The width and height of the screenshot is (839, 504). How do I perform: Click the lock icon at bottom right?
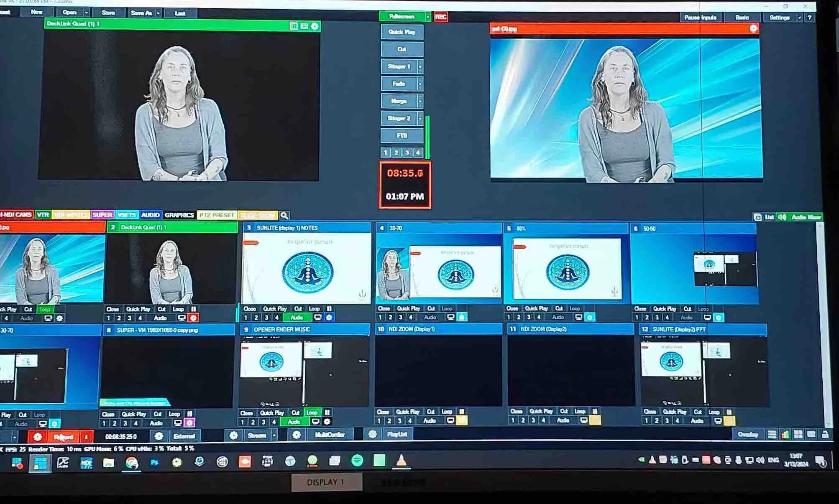pyautogui.click(x=825, y=435)
